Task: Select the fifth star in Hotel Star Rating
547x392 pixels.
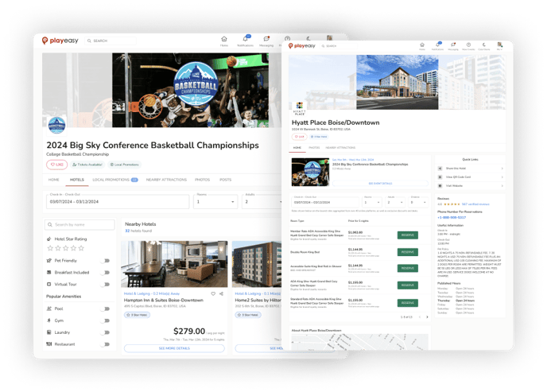Action: tap(81, 248)
